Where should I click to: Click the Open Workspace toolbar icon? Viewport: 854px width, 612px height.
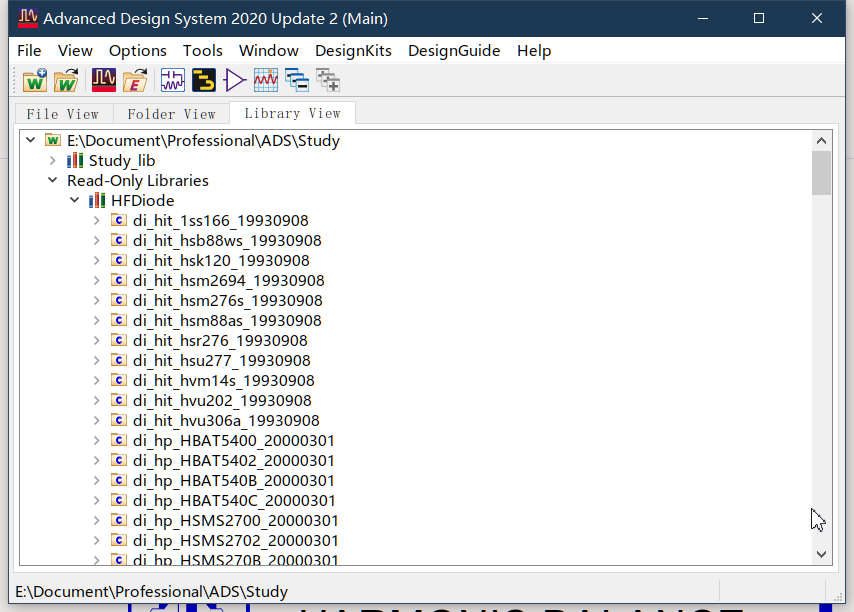(x=66, y=81)
